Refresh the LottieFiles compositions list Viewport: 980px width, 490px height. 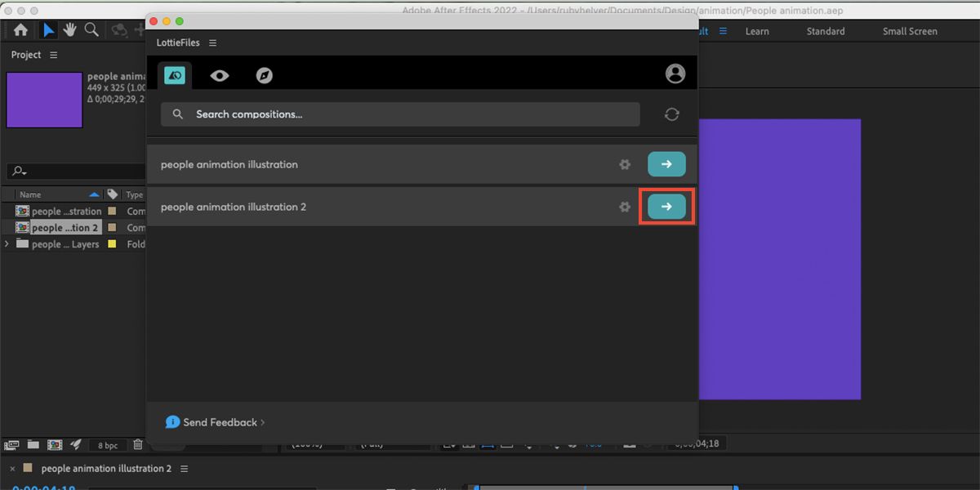coord(672,114)
